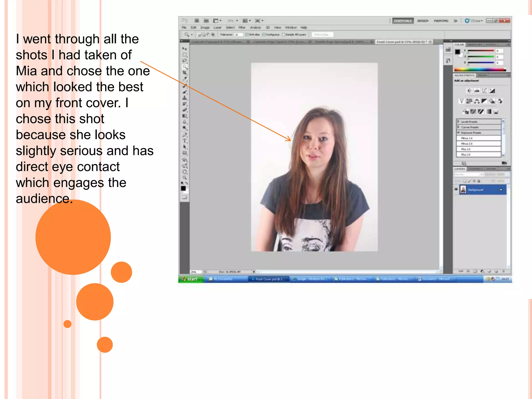The image size is (532, 399).
Task: Uncheck the Contiguous option
Action: [264, 35]
